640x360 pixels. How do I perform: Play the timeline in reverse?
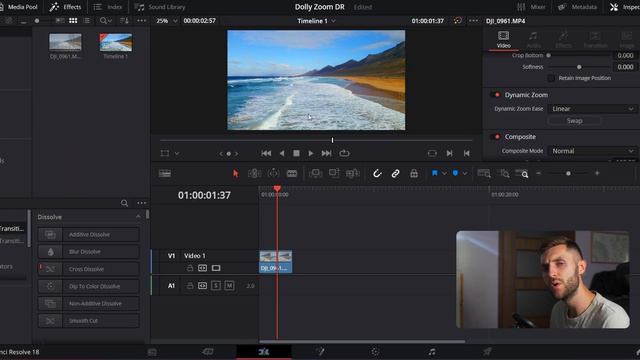click(282, 153)
